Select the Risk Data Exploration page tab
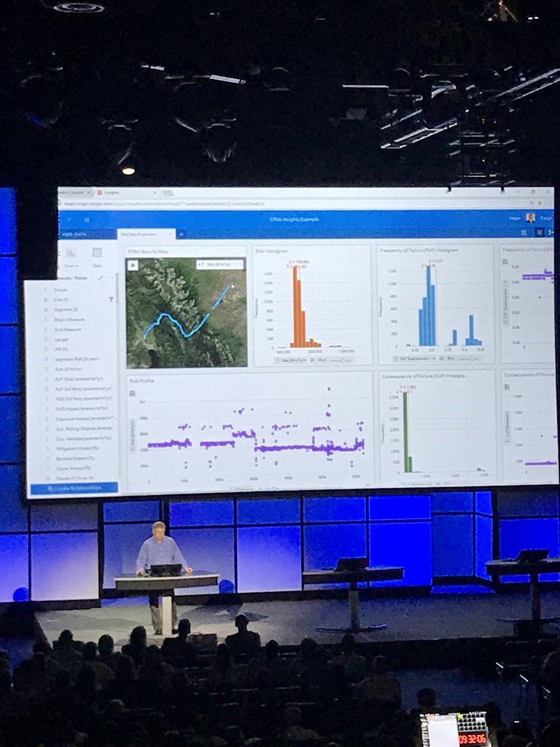Viewport: 560px width, 747px height. (x=146, y=234)
